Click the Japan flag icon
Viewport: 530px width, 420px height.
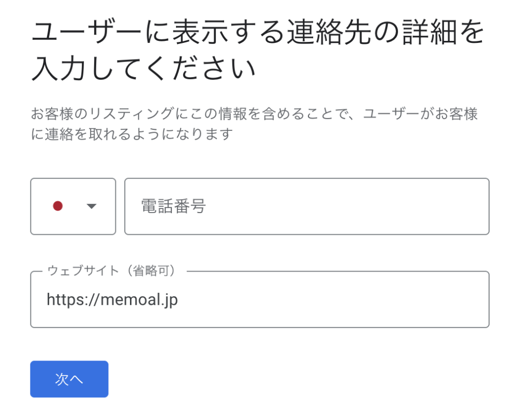click(58, 206)
